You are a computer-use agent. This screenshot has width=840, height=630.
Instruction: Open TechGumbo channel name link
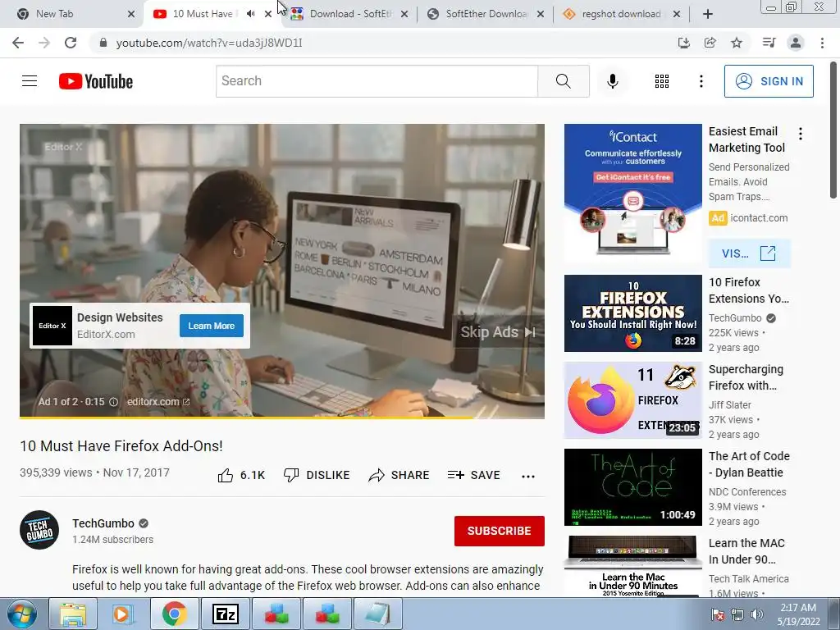point(103,523)
